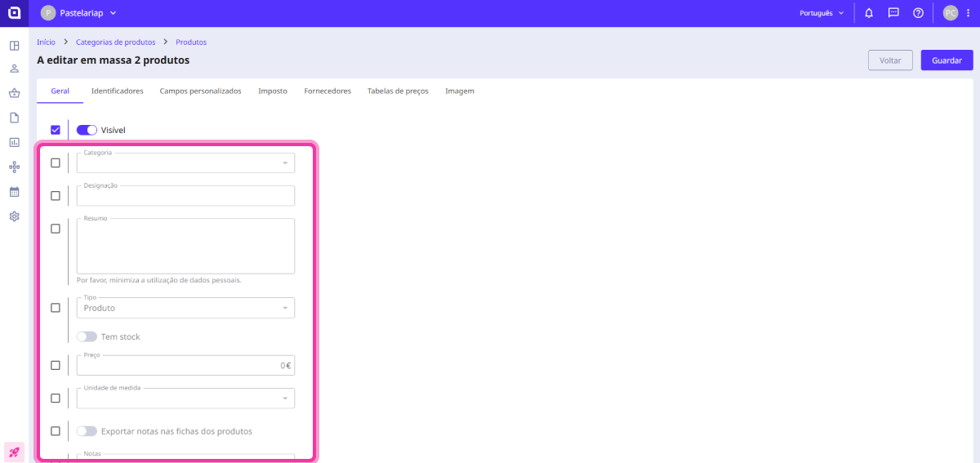Switch to the Tabelas de preços tab
The width and height of the screenshot is (980, 463).
pos(398,91)
